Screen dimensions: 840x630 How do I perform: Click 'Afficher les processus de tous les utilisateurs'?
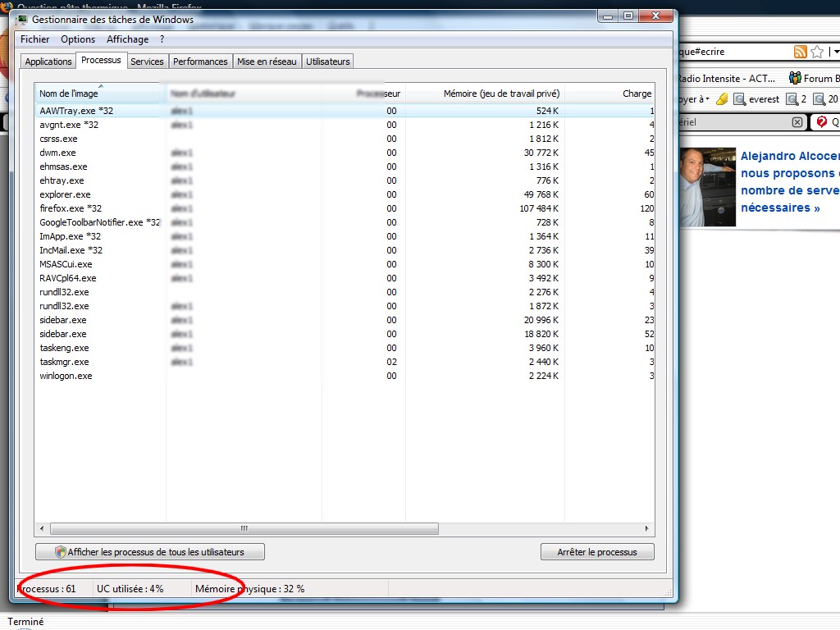click(150, 552)
